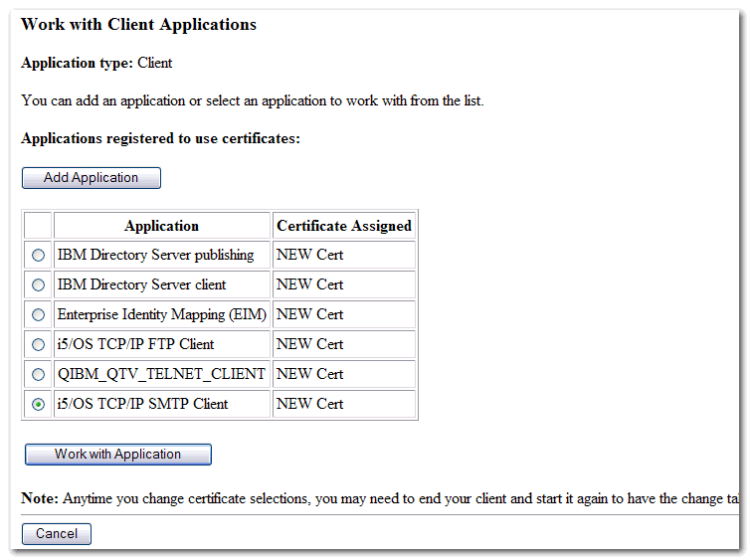
Task: Click 'IBM Directory Server client' cell
Action: pos(162,285)
